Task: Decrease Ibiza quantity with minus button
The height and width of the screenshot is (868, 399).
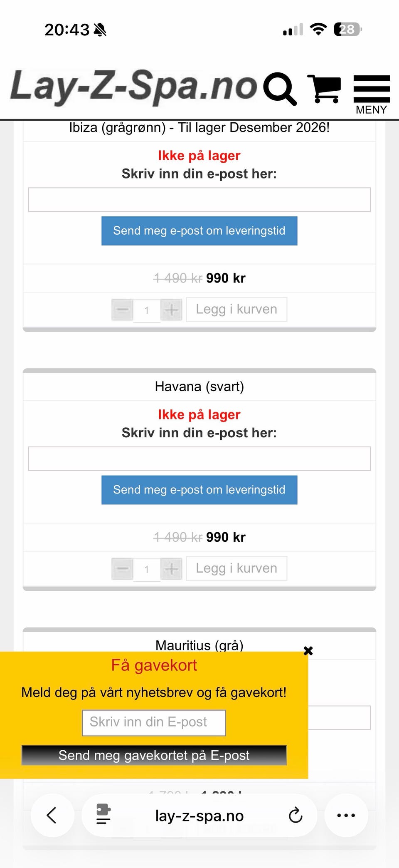Action: [x=122, y=310]
